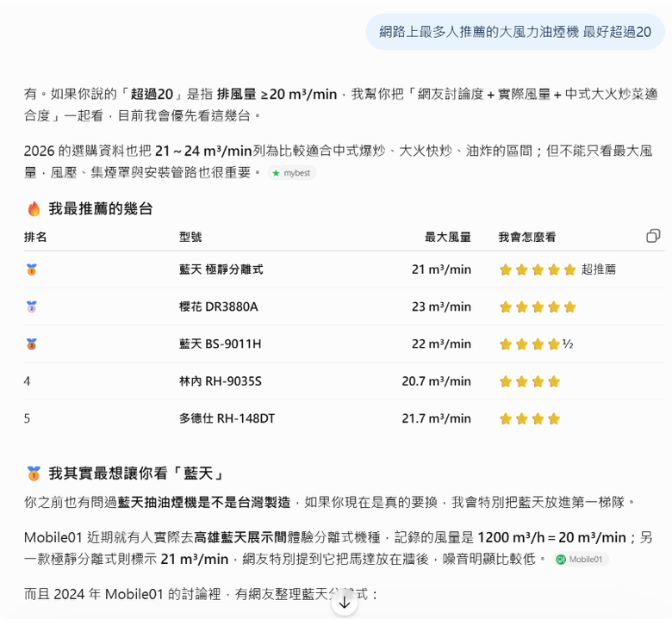Click the bronze medal icon in the rank column
This screenshot has height=619, width=672.
click(x=32, y=344)
